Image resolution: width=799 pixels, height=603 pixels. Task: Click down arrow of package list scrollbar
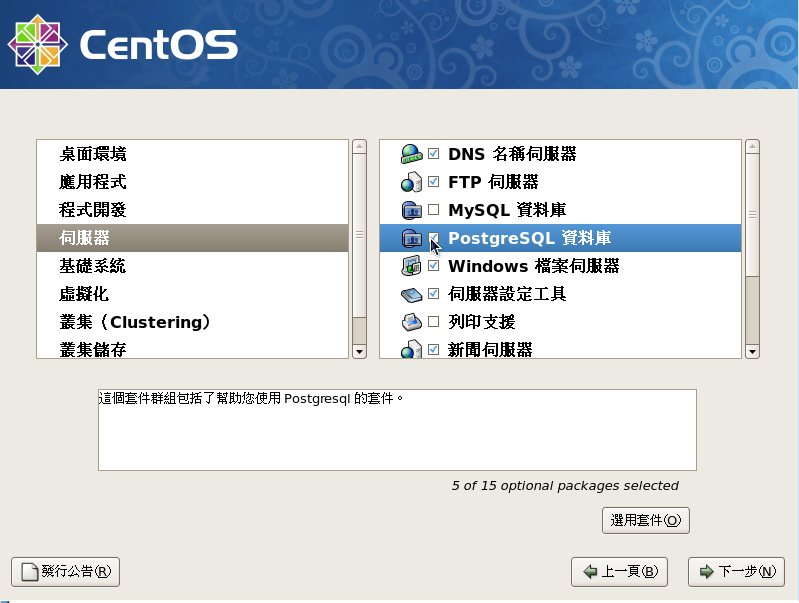click(x=752, y=352)
